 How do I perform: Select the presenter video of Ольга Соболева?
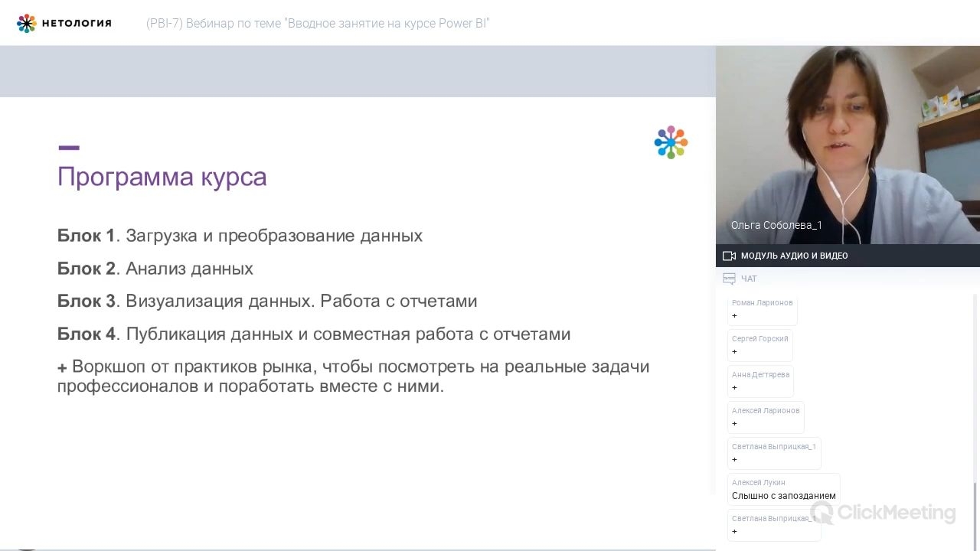[848, 145]
